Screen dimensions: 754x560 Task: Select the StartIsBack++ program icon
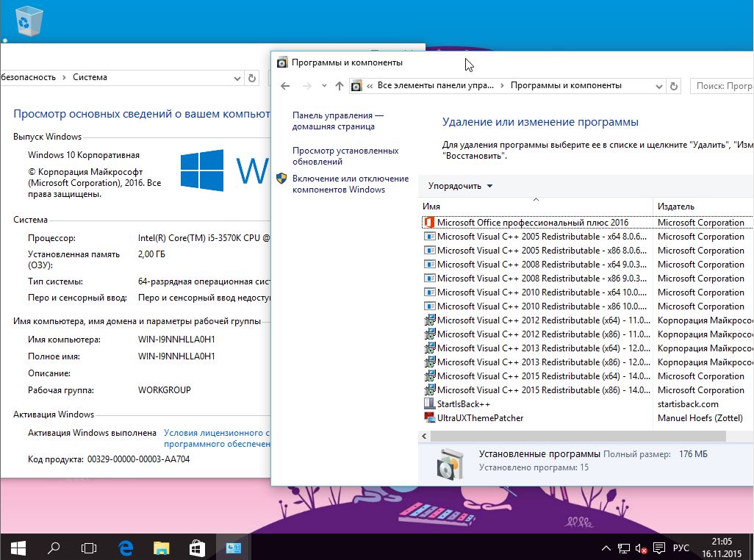click(429, 403)
